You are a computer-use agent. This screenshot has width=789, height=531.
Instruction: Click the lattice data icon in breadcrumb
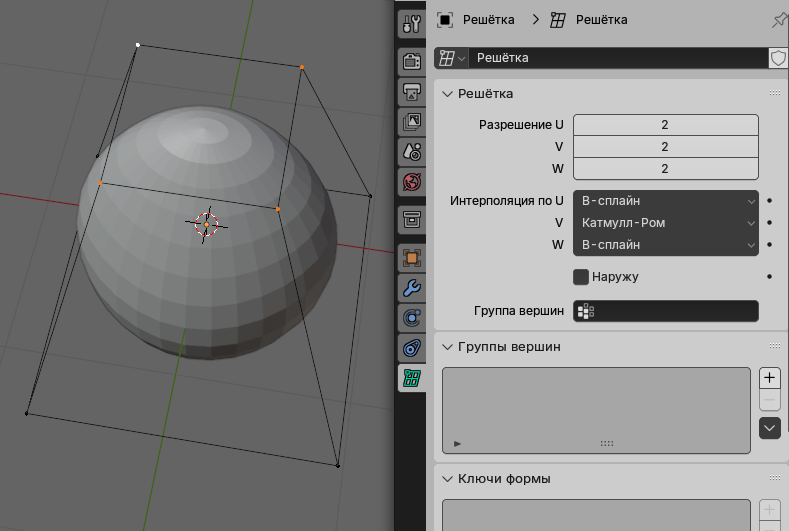pos(558,20)
